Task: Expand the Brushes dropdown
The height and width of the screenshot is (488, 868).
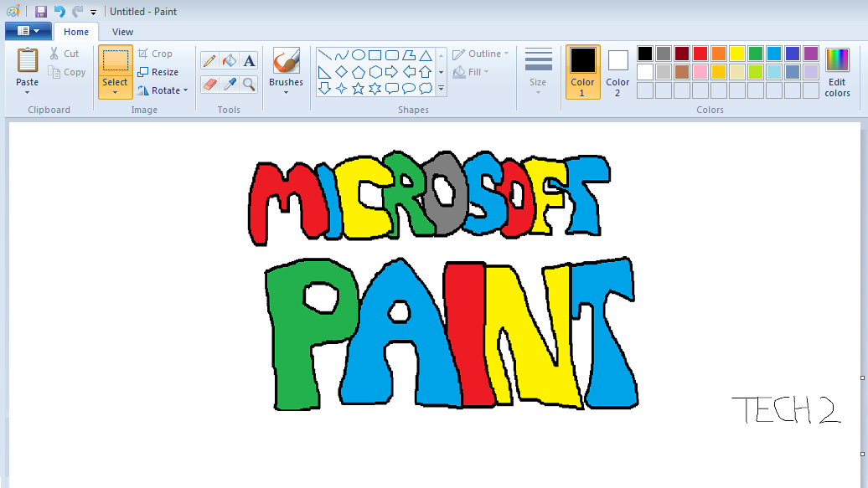Action: tap(287, 92)
